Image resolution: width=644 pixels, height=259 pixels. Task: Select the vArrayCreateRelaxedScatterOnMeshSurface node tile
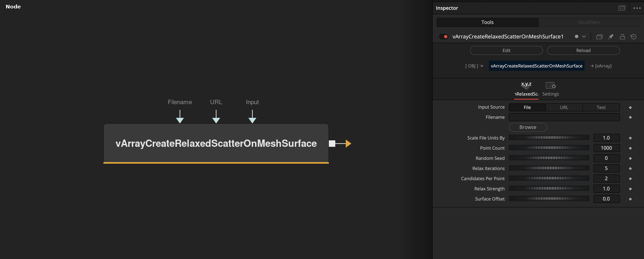tap(216, 144)
